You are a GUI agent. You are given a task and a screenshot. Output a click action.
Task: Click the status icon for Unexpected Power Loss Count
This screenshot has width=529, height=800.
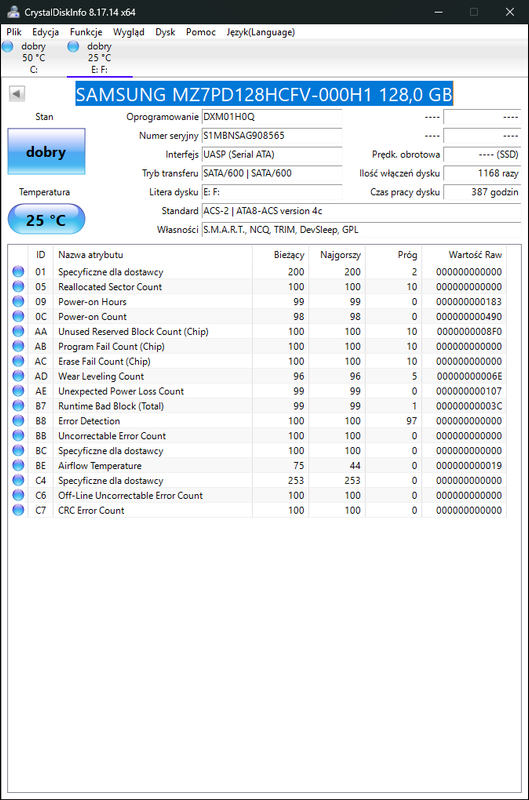point(18,391)
